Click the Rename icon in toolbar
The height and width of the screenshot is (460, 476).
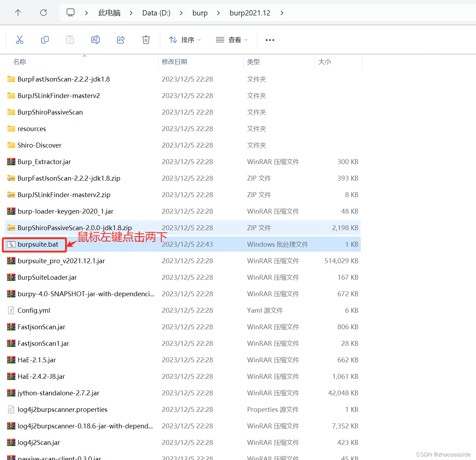click(x=95, y=40)
